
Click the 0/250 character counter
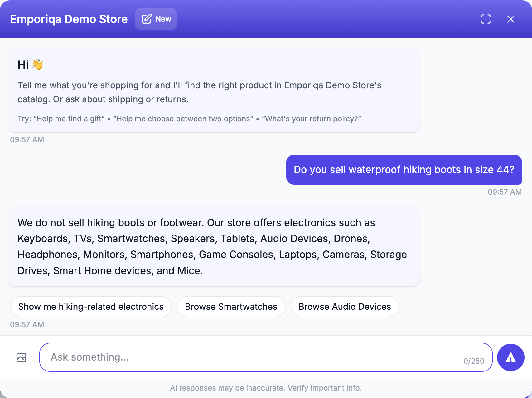(x=474, y=361)
